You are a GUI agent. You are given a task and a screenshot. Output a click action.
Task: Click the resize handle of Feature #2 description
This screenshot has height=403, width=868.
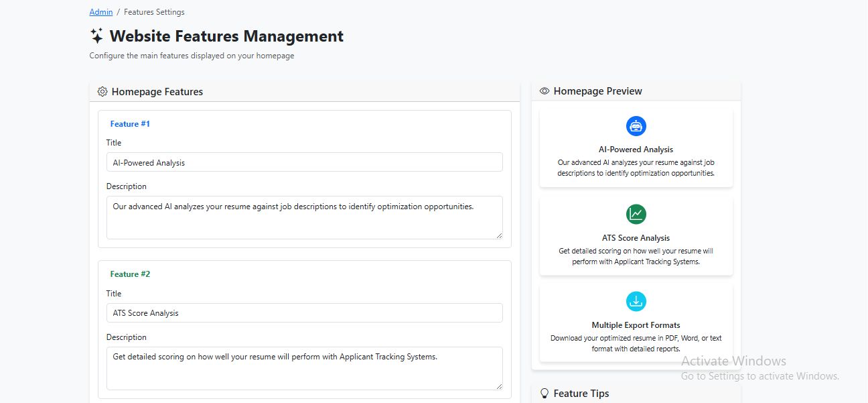click(499, 386)
